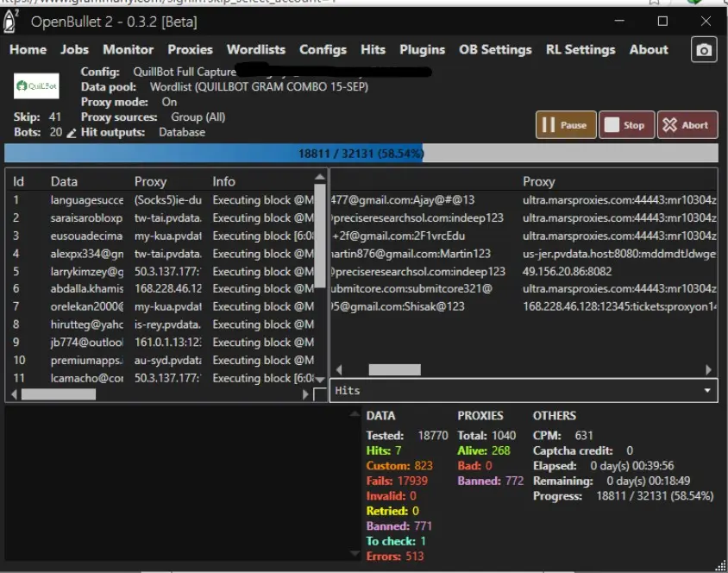728x573 pixels.
Task: Select the hit with proxy 49.156.20.86:8082
Action: [x=524, y=271]
